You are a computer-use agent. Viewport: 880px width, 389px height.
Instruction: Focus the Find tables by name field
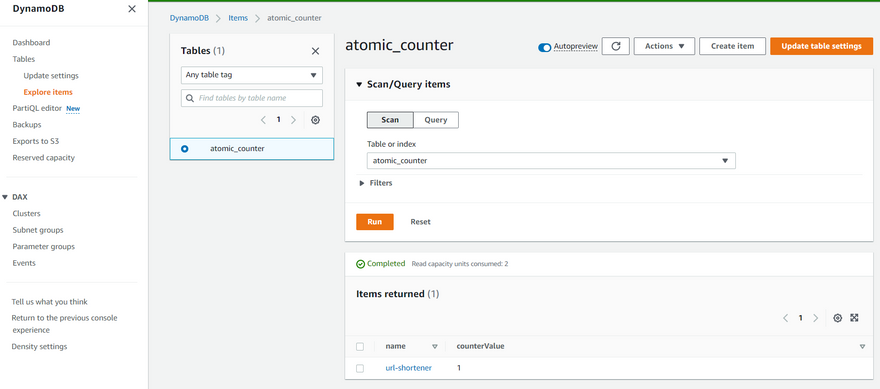click(252, 98)
